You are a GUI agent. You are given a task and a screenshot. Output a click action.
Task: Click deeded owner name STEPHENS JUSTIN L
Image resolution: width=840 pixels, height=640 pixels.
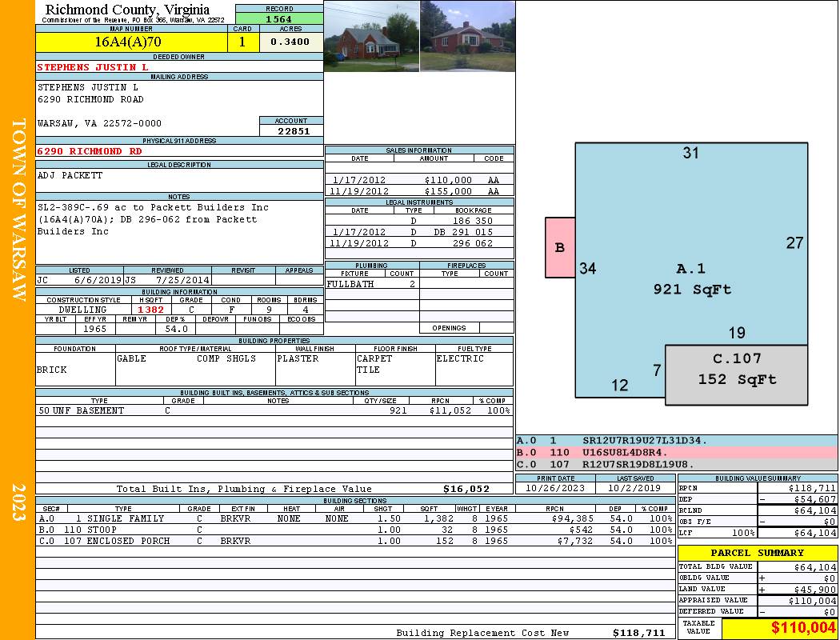pos(93,67)
